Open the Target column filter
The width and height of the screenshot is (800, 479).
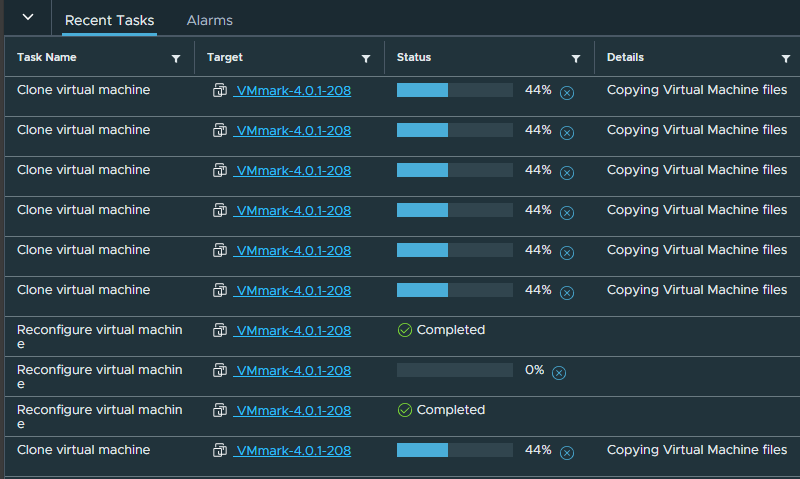(x=366, y=59)
